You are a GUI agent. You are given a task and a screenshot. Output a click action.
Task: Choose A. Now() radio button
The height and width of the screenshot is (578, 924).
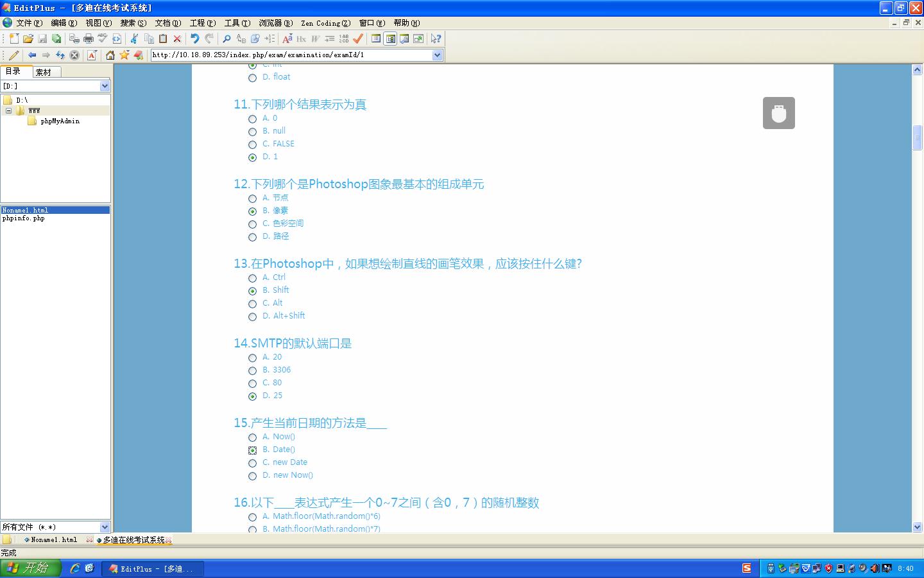click(x=252, y=437)
